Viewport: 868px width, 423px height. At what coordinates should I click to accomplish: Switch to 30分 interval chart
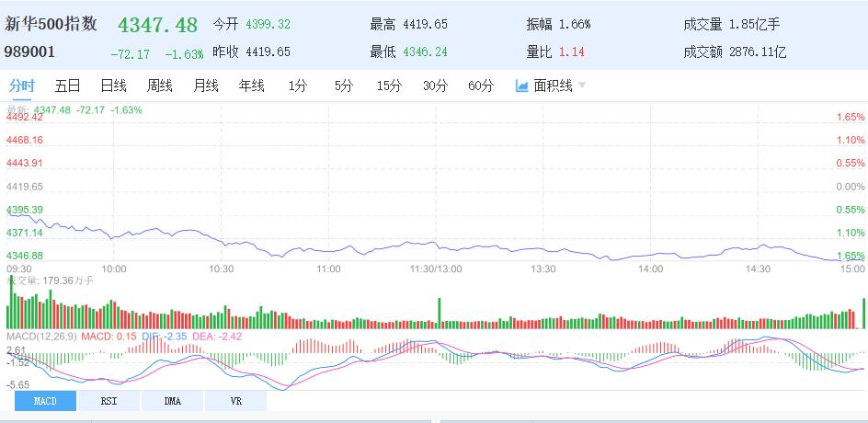(435, 86)
